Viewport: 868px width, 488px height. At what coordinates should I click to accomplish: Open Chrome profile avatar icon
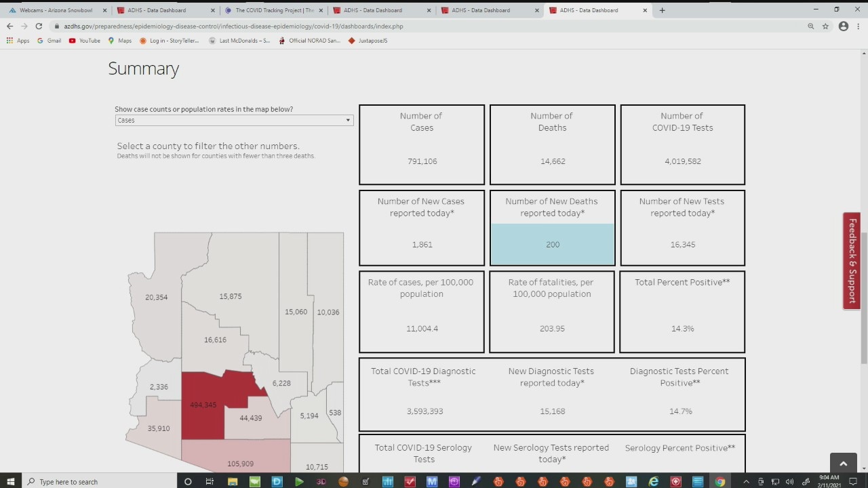pyautogui.click(x=843, y=26)
